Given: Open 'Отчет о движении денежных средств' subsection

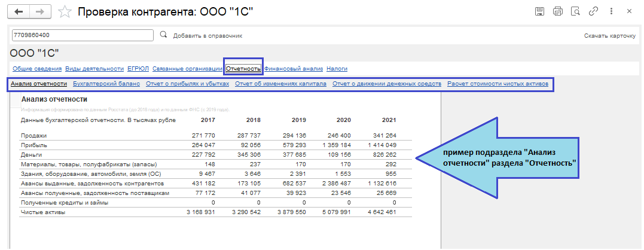Looking at the screenshot, I should (387, 84).
